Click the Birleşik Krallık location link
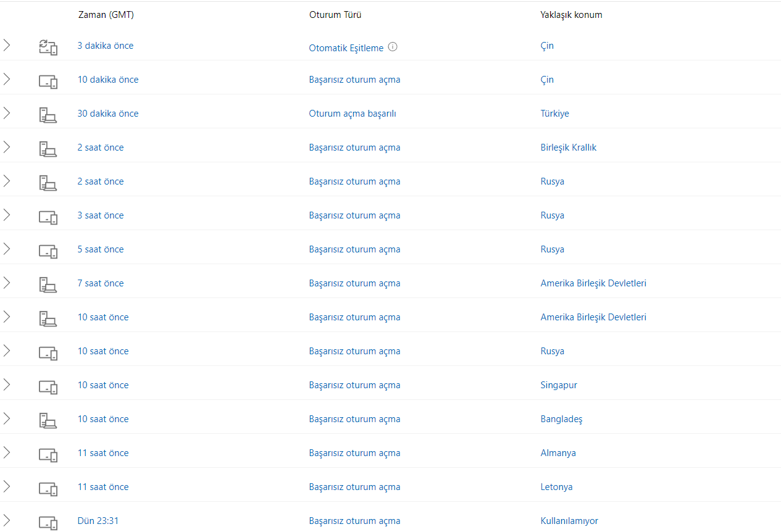Screen dimensions: 781x532 pyautogui.click(x=569, y=148)
